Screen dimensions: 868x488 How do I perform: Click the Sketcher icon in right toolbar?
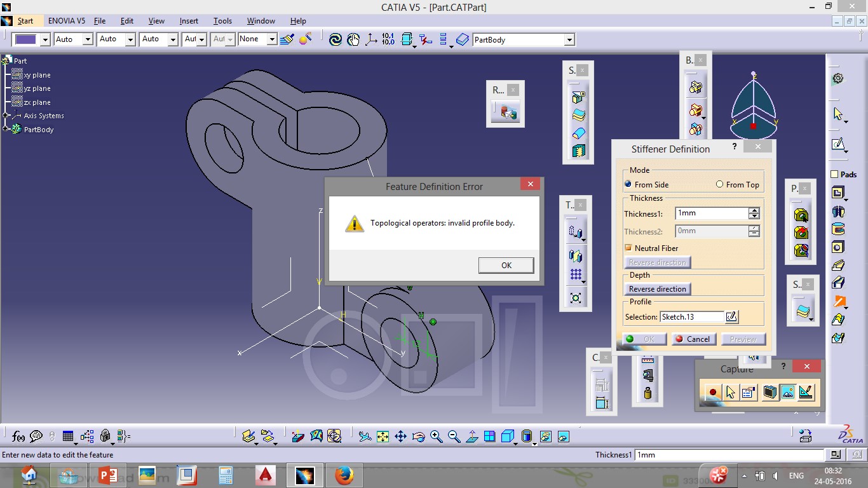[838, 145]
